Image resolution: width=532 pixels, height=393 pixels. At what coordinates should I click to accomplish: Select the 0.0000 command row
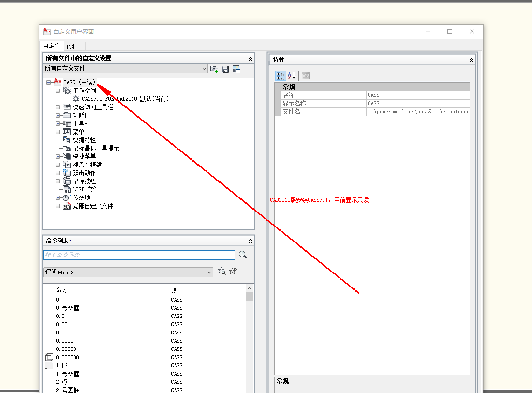coord(64,341)
